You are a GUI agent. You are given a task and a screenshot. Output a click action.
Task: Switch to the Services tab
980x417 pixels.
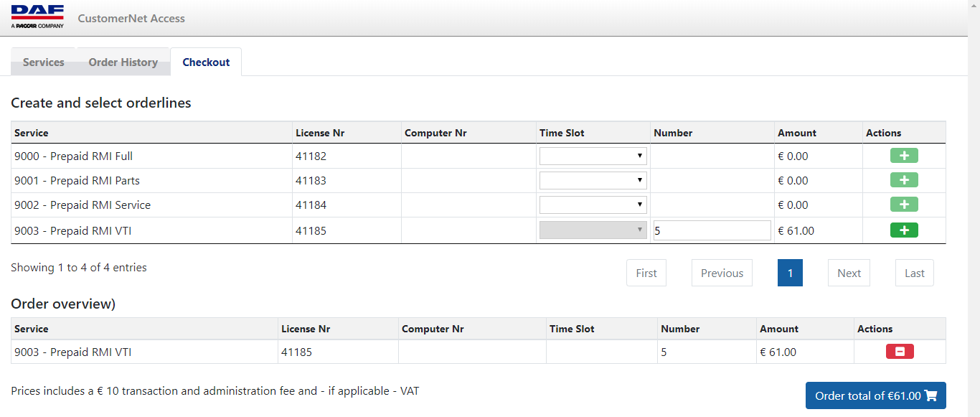point(42,62)
